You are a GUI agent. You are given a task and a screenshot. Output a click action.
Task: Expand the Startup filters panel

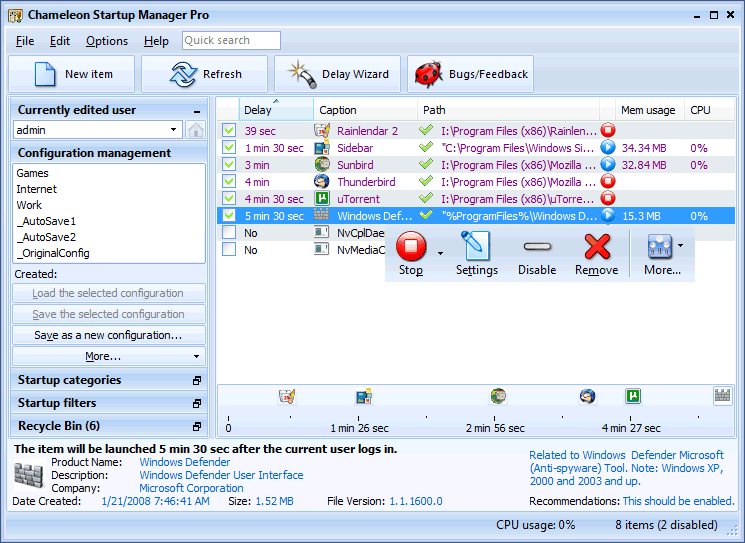pyautogui.click(x=197, y=403)
